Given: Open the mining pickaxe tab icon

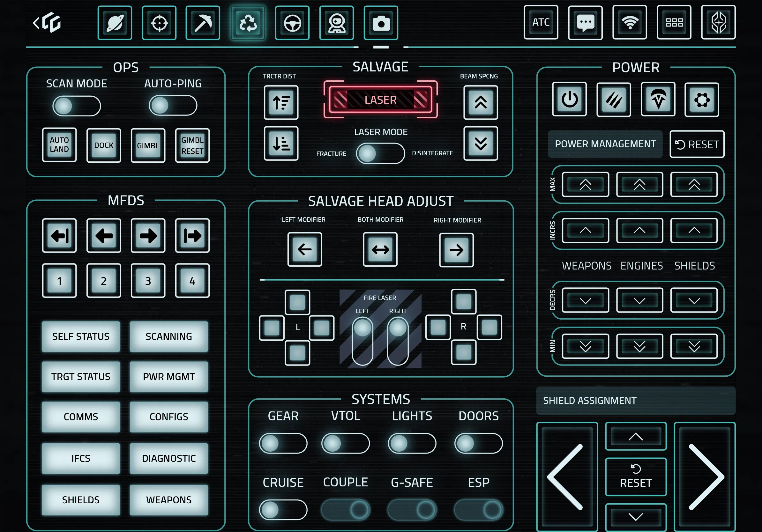Looking at the screenshot, I should (203, 23).
